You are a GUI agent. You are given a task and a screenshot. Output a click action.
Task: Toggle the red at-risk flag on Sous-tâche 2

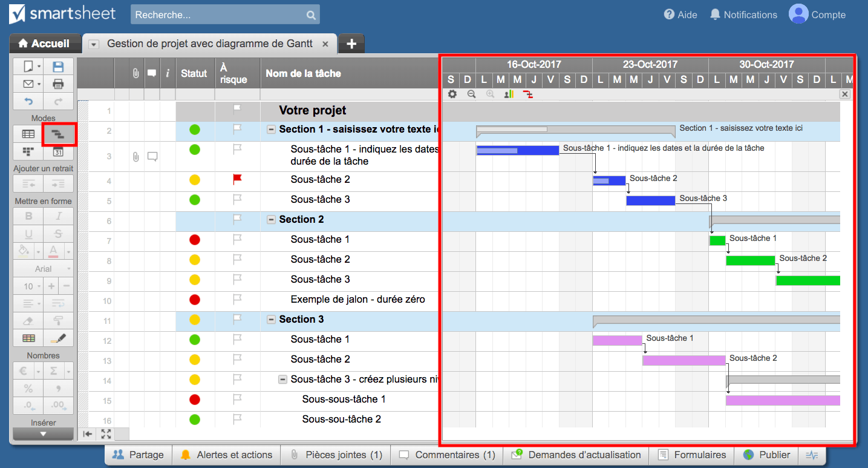(237, 179)
